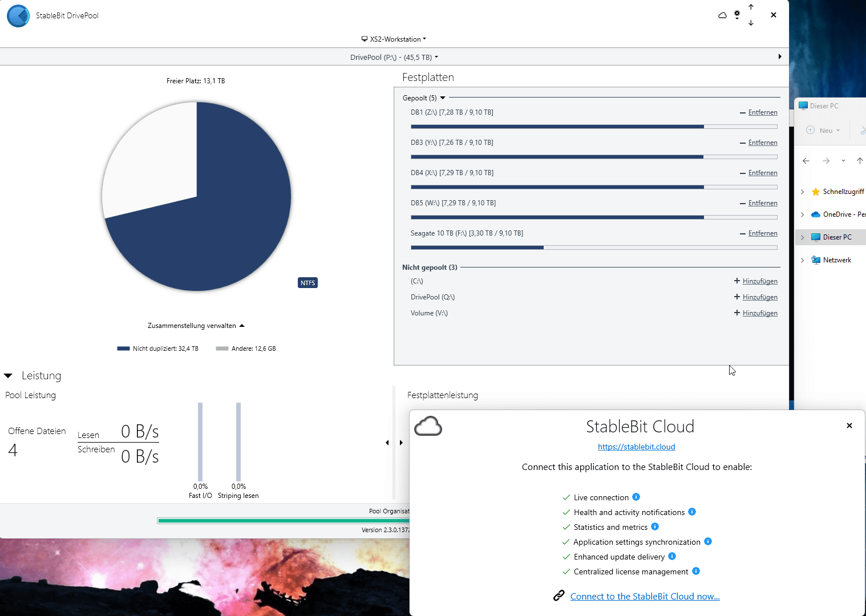
Task: Remove disk DB3 (Y:\) via Entfernen
Action: pos(763,143)
